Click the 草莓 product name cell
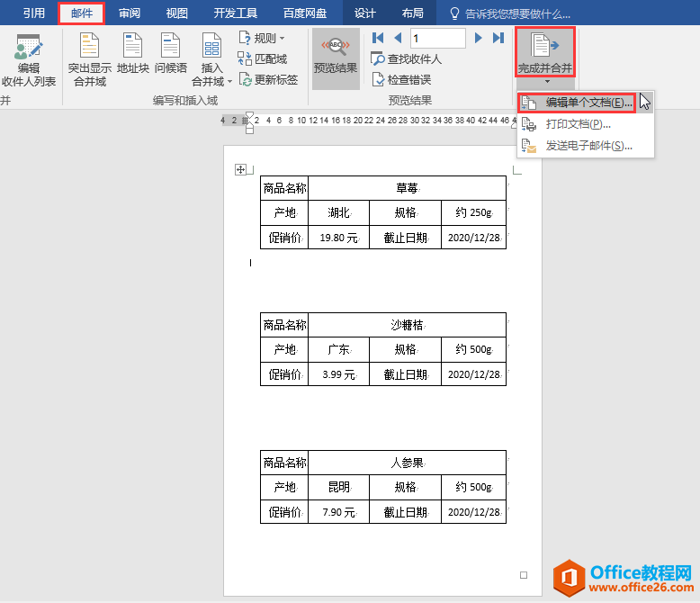The width and height of the screenshot is (700, 603). click(x=407, y=188)
